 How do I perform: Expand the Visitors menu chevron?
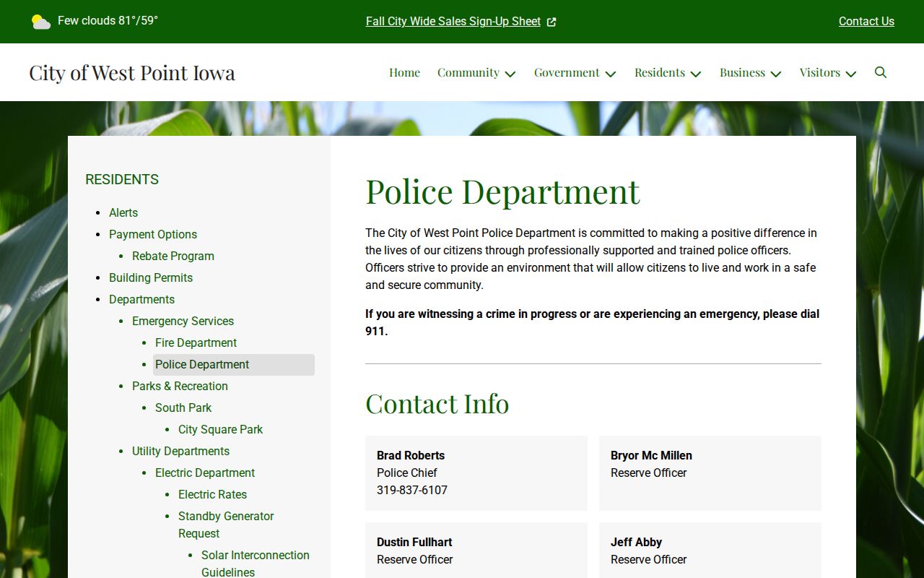pos(851,74)
